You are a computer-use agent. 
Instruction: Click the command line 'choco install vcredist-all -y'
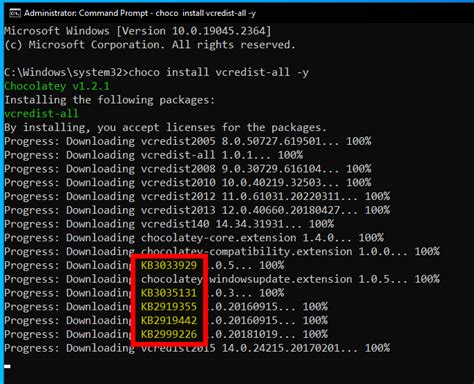pos(219,72)
